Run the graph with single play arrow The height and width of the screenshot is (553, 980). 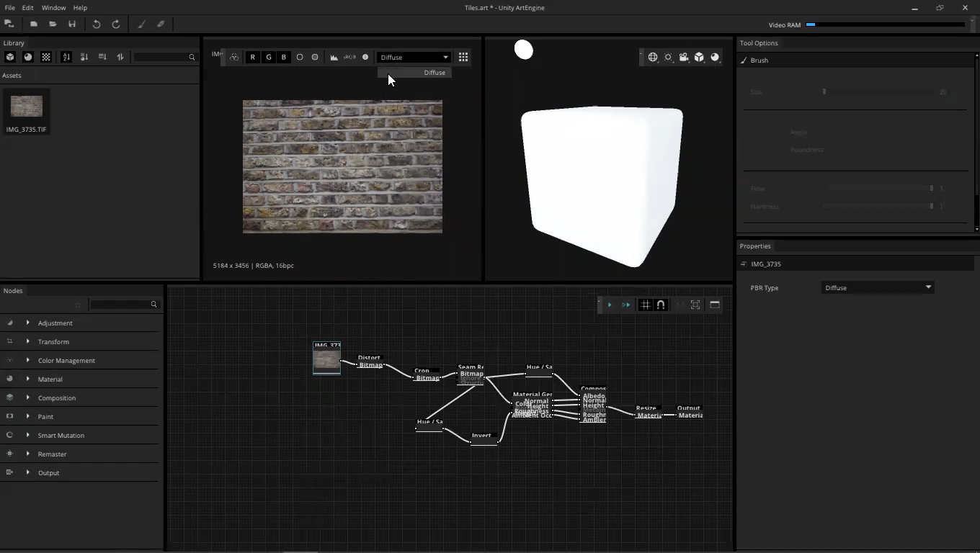click(610, 305)
